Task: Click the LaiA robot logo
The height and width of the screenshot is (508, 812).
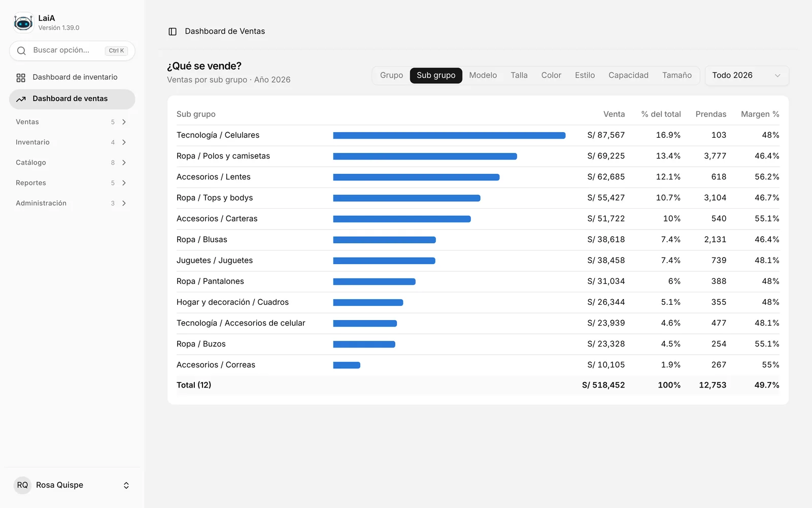Action: pyautogui.click(x=23, y=23)
